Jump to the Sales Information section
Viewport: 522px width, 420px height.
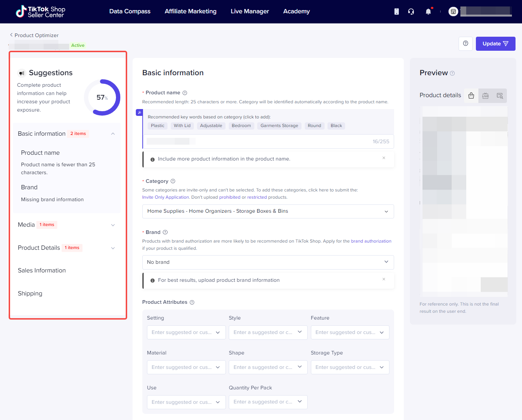click(42, 271)
